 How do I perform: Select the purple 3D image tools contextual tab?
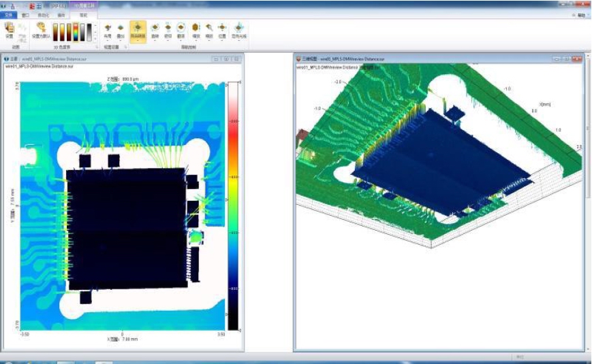point(84,5)
